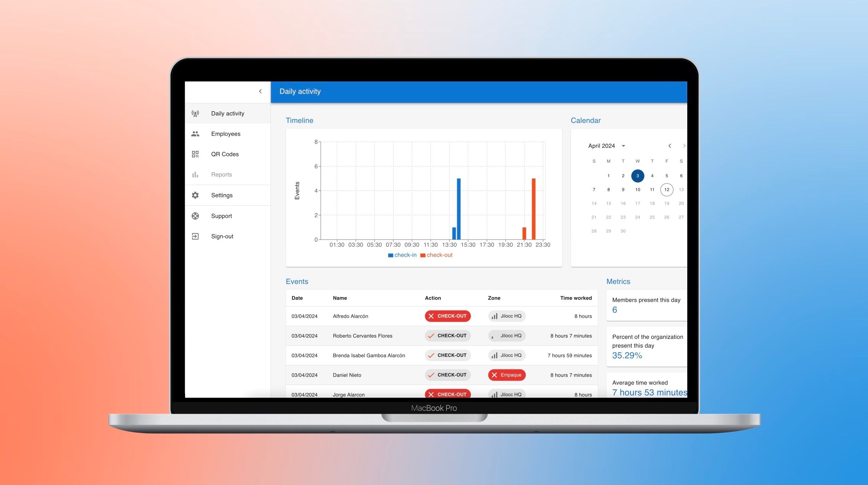Collapse to previous month using calendar chevron
The width and height of the screenshot is (868, 485).
[669, 145]
